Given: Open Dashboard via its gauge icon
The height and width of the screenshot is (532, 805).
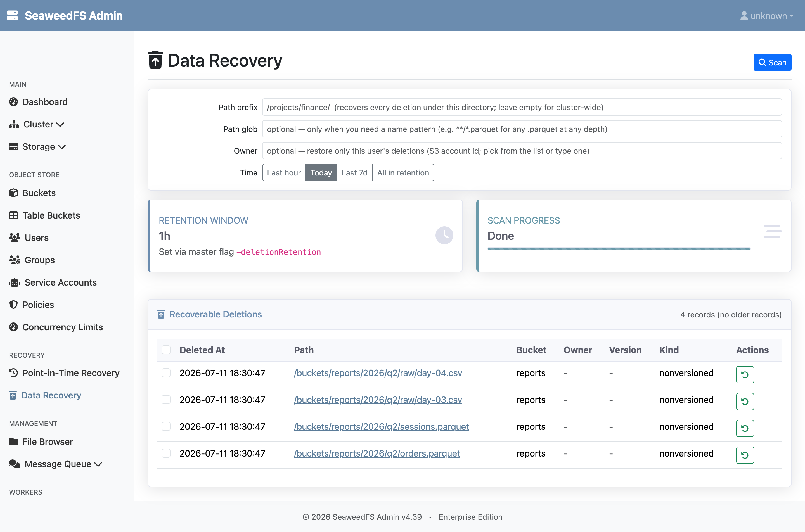Looking at the screenshot, I should (x=14, y=102).
